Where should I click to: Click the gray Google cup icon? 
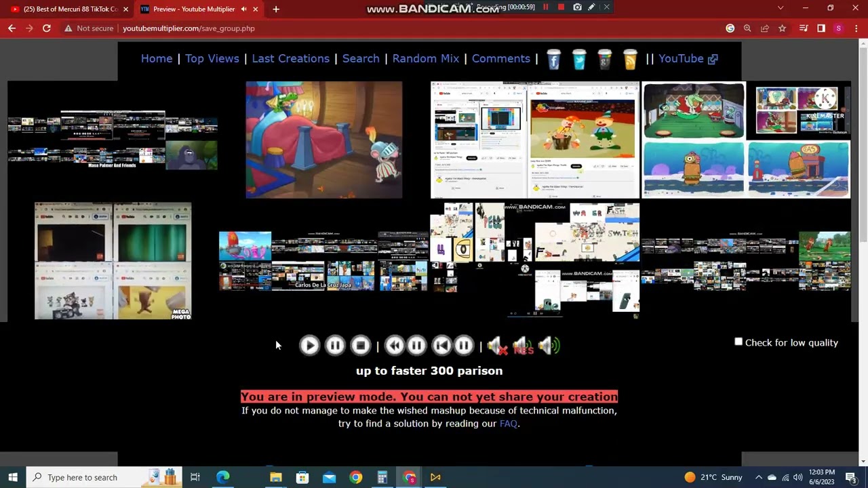pyautogui.click(x=605, y=59)
